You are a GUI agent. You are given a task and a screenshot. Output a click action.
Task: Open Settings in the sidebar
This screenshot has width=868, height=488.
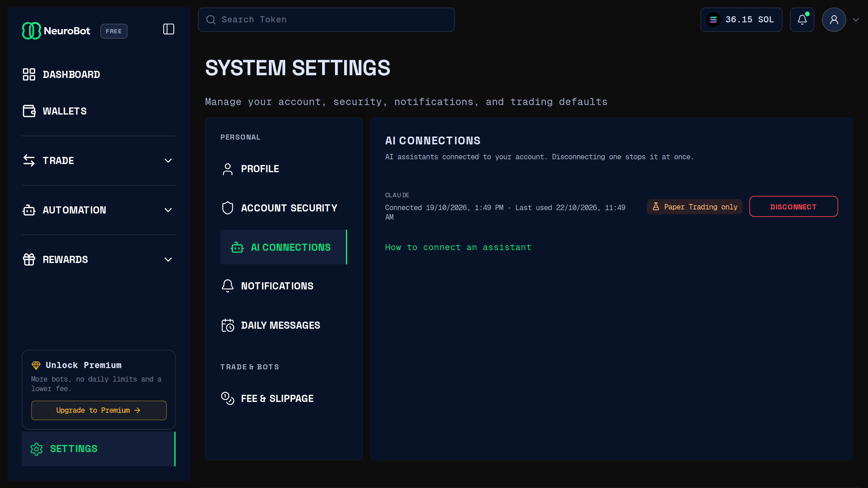pyautogui.click(x=99, y=449)
